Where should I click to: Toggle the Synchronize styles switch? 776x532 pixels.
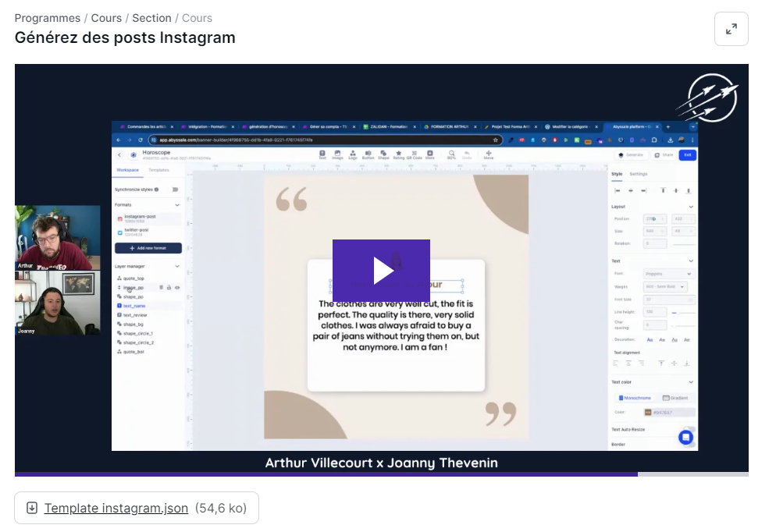[x=175, y=190]
